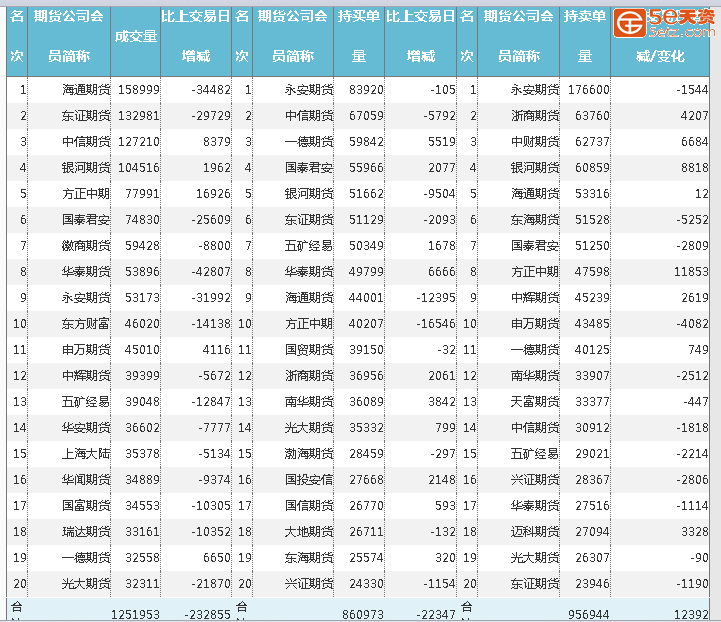The height and width of the screenshot is (622, 721).
Task: Select short position value 63760
Action: 592,115
